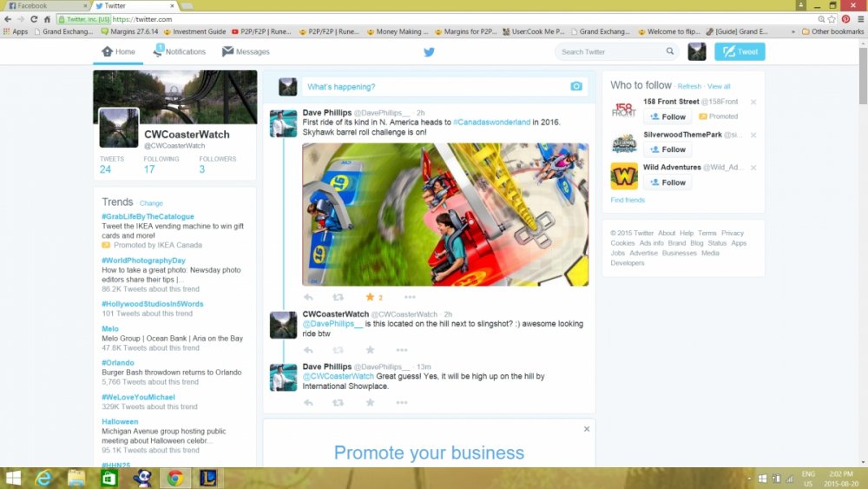Click the blue Tweet button
868x489 pixels.
coord(740,51)
